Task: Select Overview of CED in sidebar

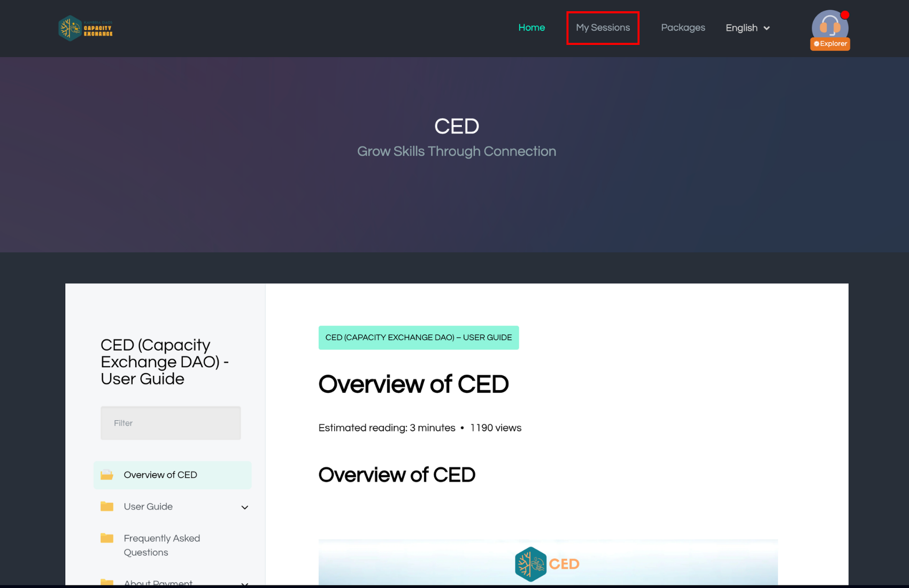Action: pyautogui.click(x=160, y=475)
